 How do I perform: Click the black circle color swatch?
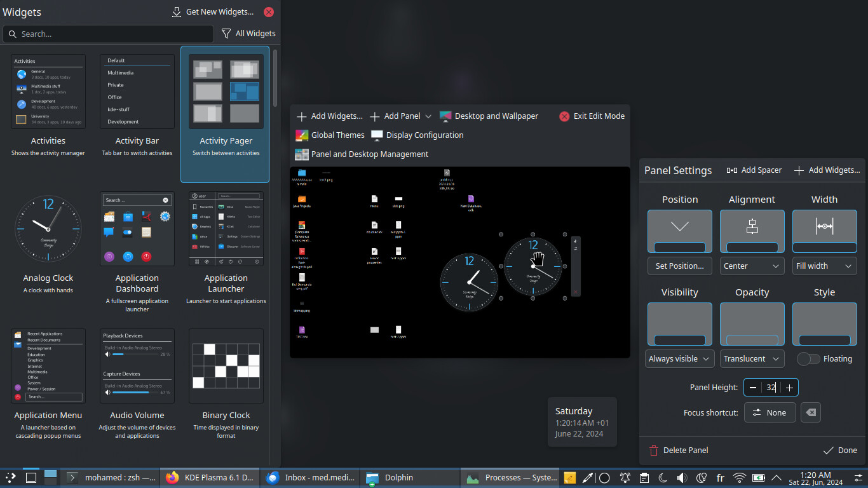click(605, 478)
